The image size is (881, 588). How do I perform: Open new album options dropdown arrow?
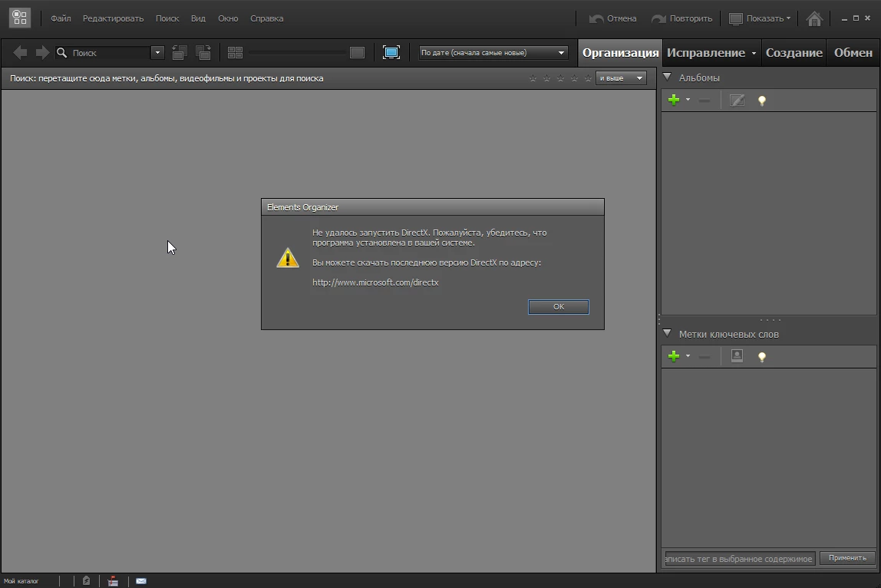click(x=688, y=100)
